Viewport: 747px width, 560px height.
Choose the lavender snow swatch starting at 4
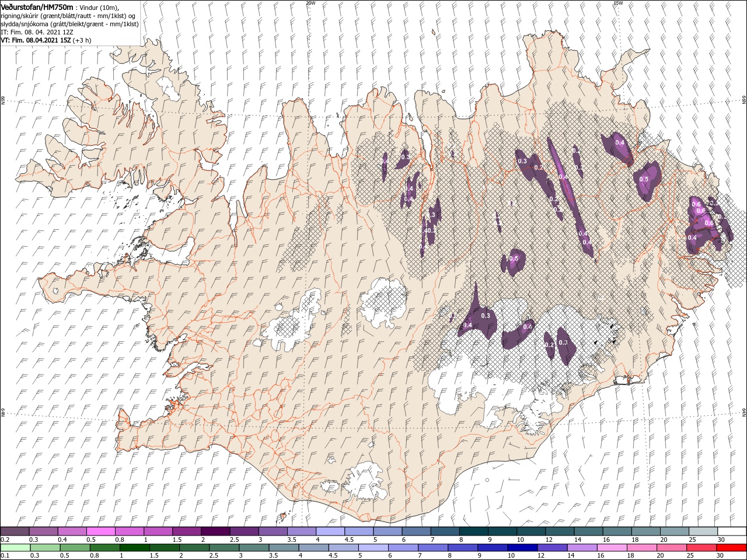point(330,531)
